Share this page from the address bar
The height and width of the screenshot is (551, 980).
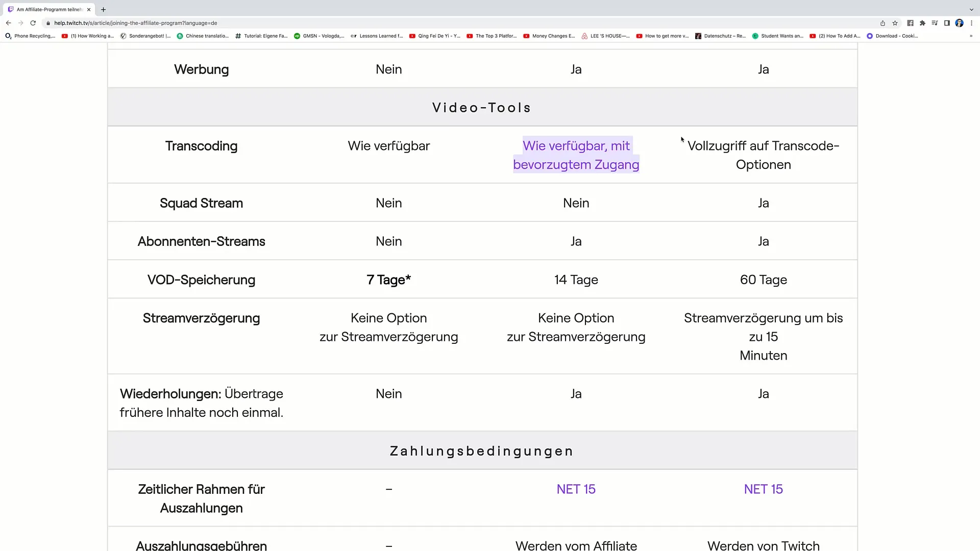[883, 23]
